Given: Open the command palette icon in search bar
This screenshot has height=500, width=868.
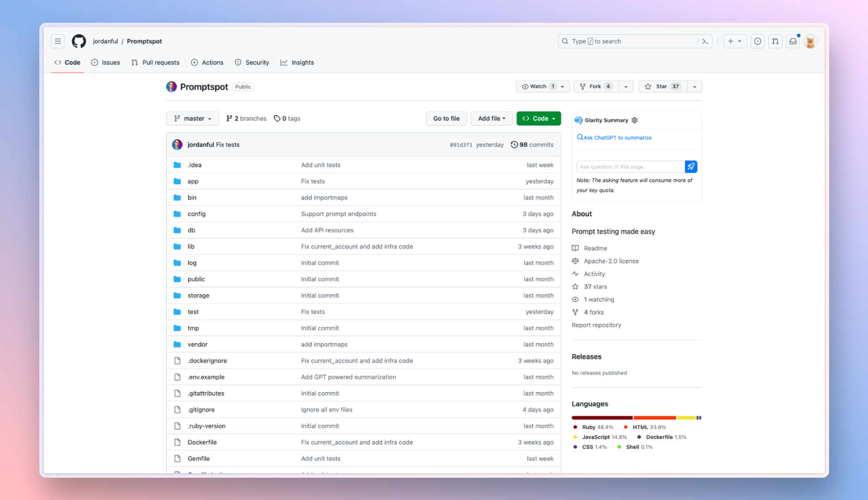Looking at the screenshot, I should click(705, 41).
